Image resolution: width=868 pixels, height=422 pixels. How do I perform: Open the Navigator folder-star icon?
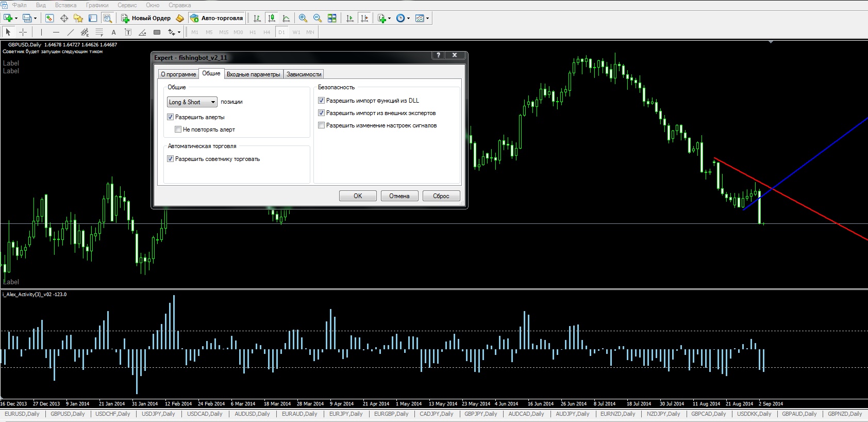[78, 18]
